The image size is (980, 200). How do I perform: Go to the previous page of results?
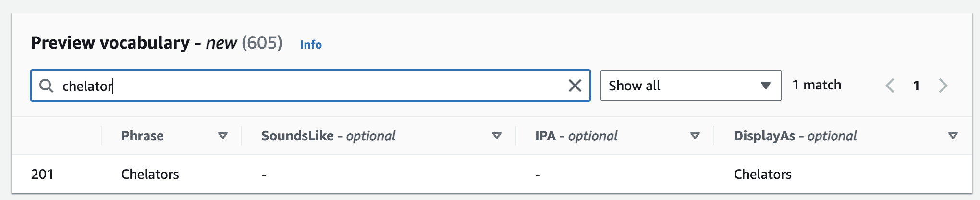[890, 86]
